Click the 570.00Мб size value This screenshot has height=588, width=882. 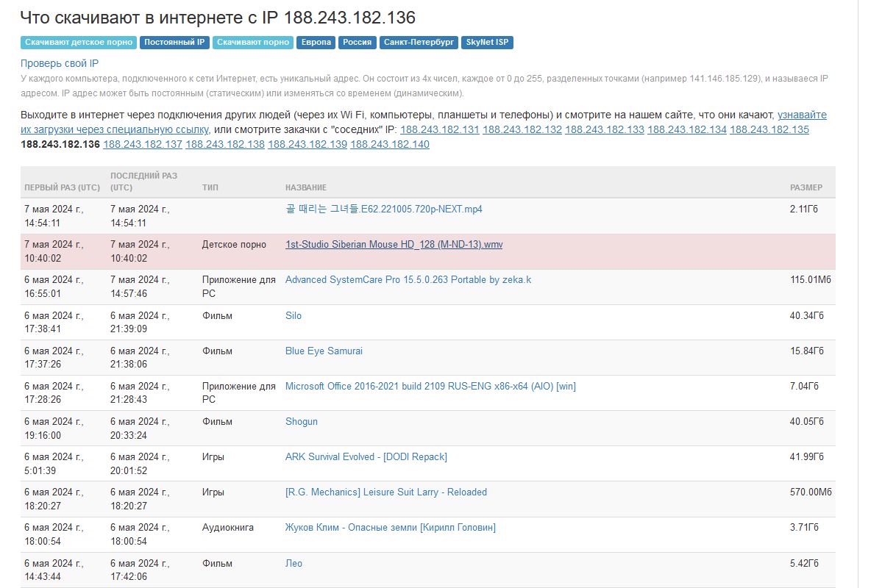coord(811,492)
